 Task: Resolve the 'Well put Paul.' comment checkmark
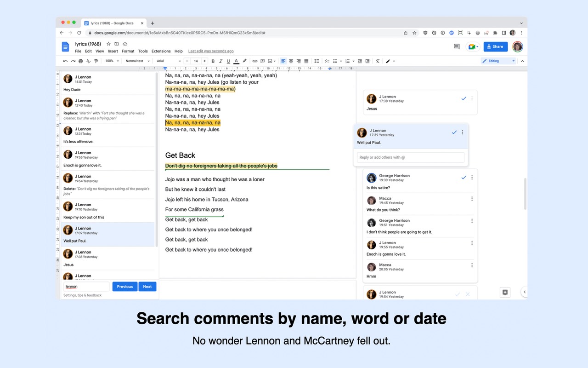(454, 132)
